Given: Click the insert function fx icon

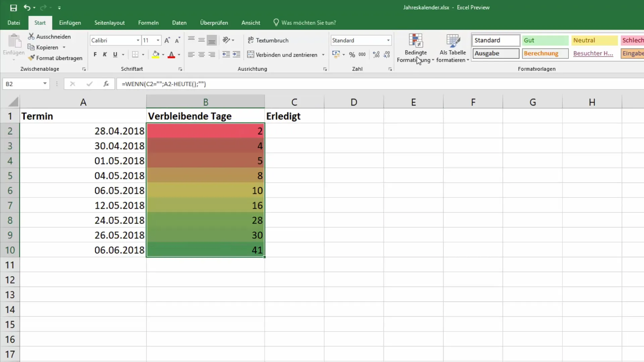Looking at the screenshot, I should [106, 84].
